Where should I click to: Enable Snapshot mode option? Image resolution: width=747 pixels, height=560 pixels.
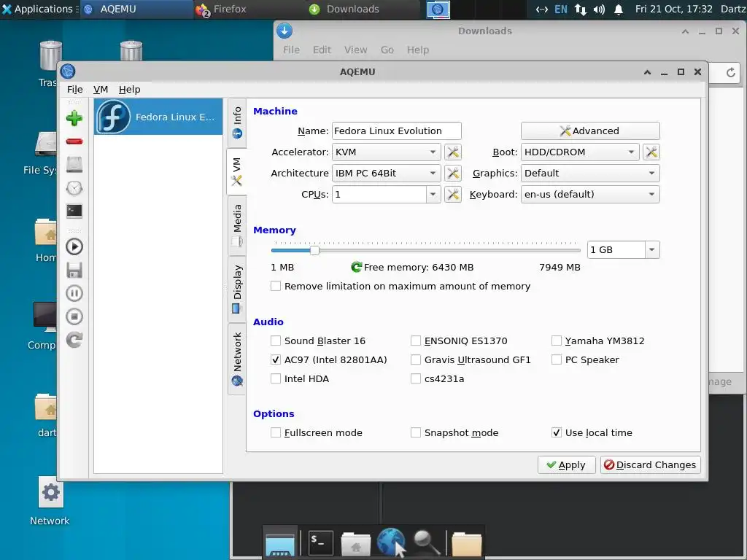click(x=415, y=432)
